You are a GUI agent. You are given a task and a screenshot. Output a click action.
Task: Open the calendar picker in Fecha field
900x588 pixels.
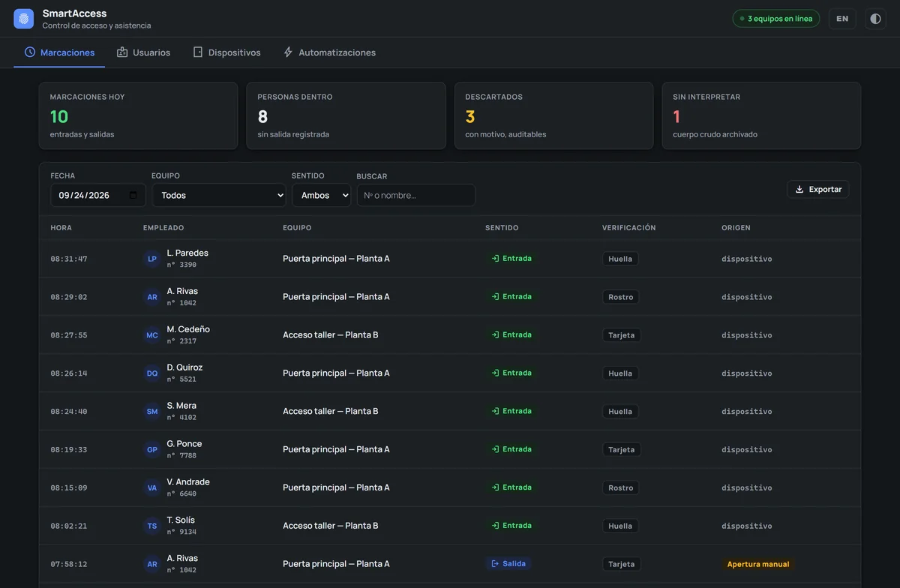(x=133, y=195)
